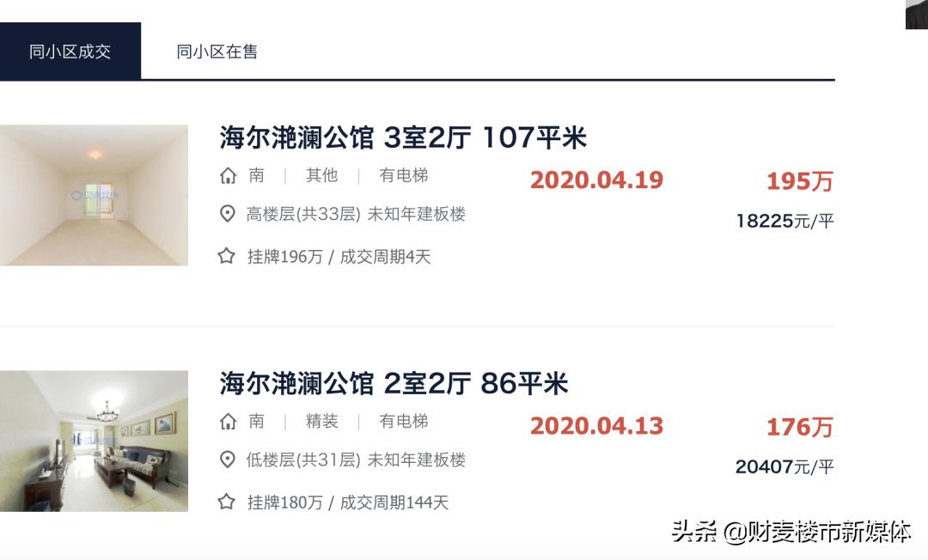This screenshot has height=560, width=928.
Task: Select the 同小区成交 tab
Action: 70,50
